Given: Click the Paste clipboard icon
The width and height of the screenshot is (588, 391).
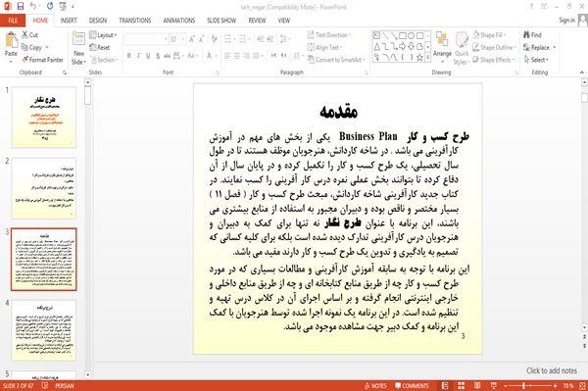Looking at the screenshot, I should pos(11,40).
